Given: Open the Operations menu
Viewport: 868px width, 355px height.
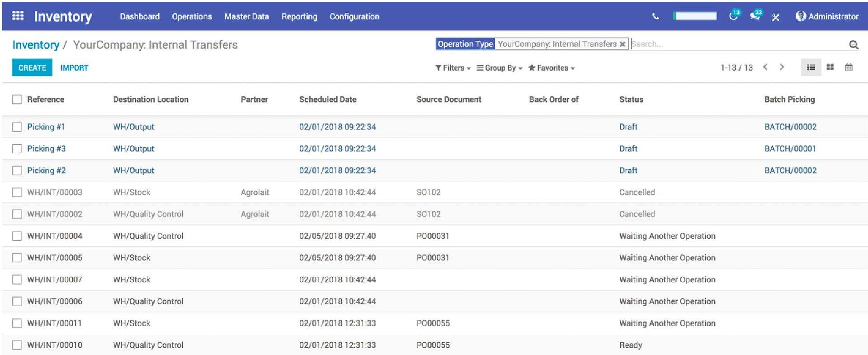Looking at the screenshot, I should (192, 16).
